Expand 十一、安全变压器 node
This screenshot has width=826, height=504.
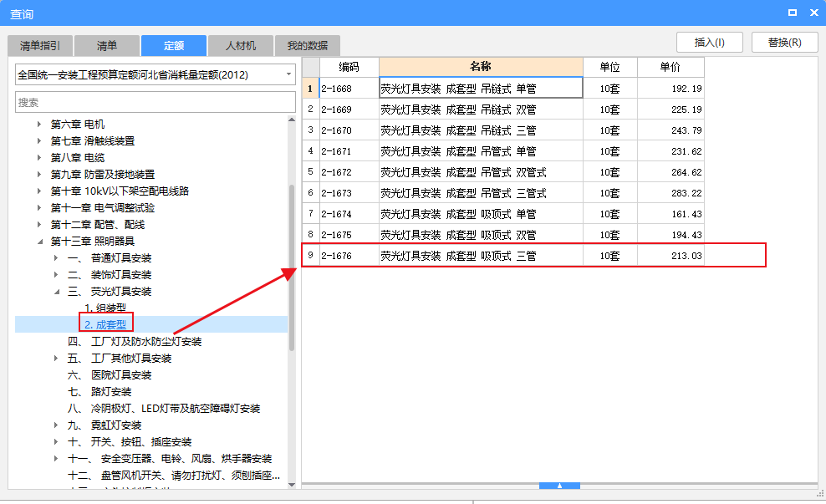click(x=56, y=459)
